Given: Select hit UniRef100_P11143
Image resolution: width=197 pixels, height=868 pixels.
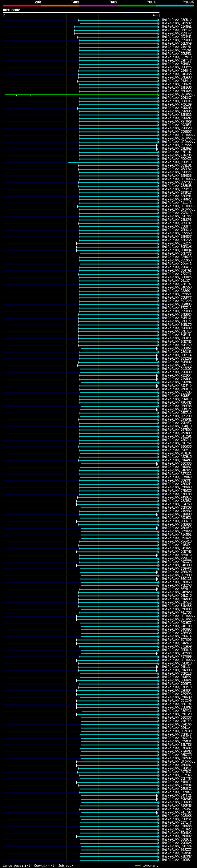Looking at the screenshot, I should click(176, 203).
